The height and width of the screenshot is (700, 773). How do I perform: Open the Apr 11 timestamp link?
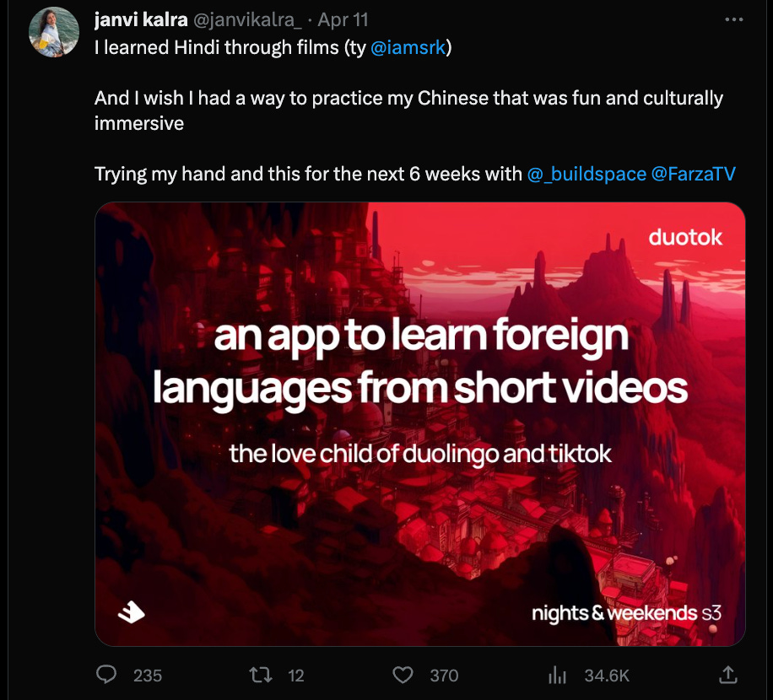pyautogui.click(x=343, y=19)
